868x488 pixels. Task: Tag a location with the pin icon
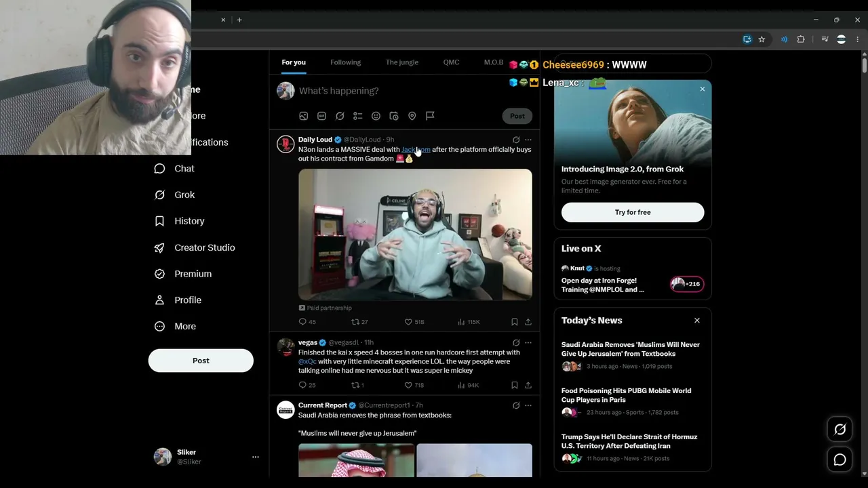click(x=412, y=116)
